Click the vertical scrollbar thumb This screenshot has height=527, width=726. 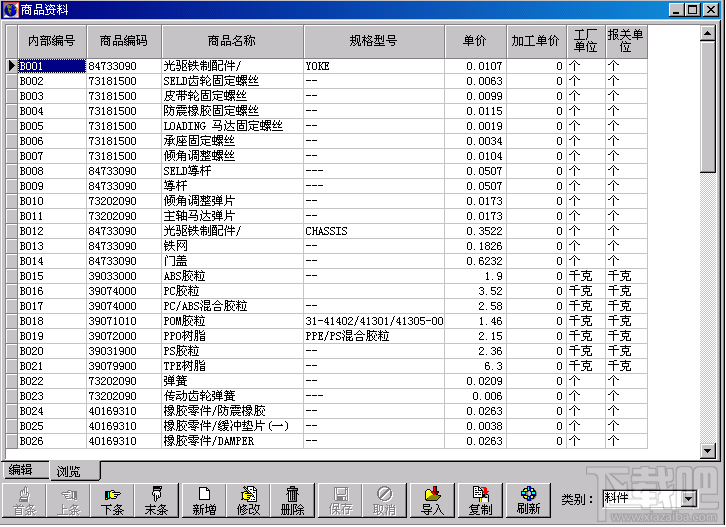click(707, 107)
